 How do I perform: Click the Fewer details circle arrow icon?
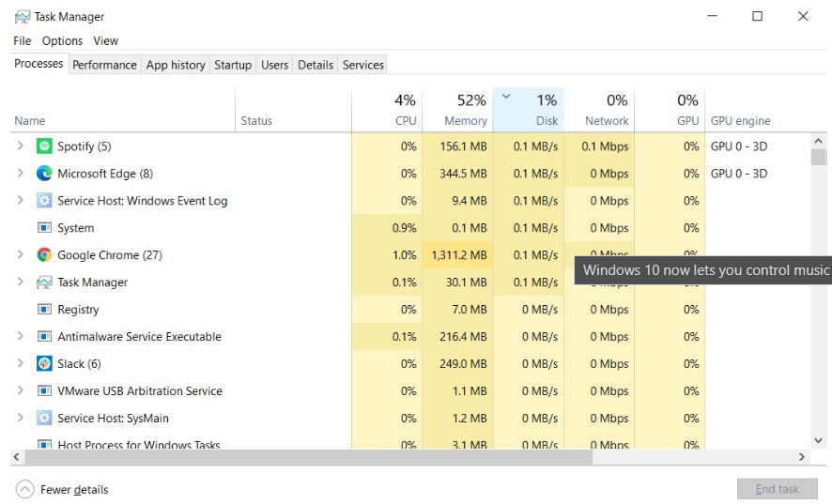(25, 489)
